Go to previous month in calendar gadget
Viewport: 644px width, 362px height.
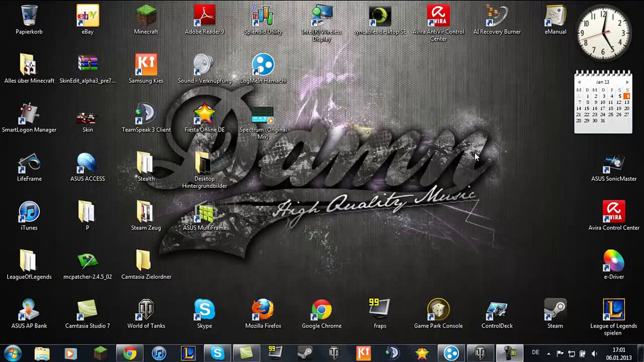pyautogui.click(x=579, y=82)
